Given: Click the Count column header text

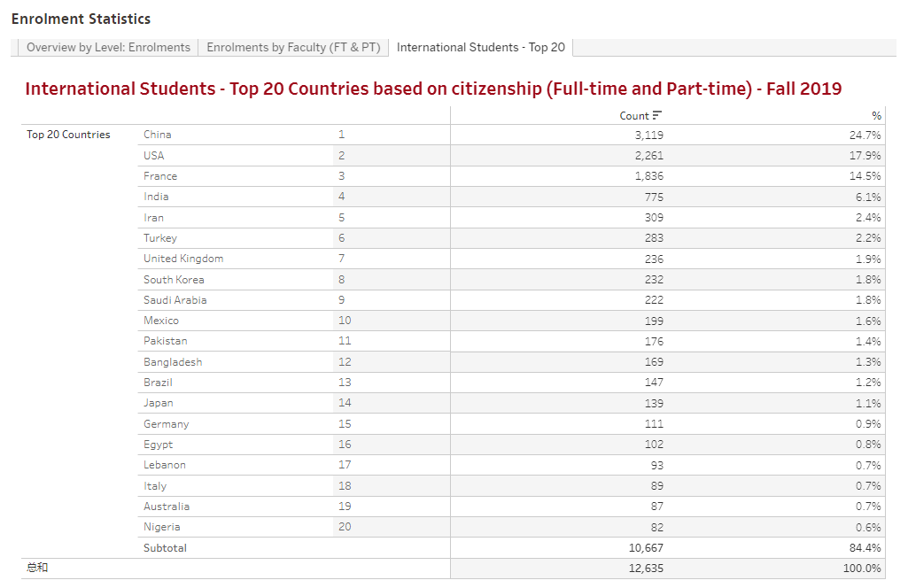Looking at the screenshot, I should (634, 116).
